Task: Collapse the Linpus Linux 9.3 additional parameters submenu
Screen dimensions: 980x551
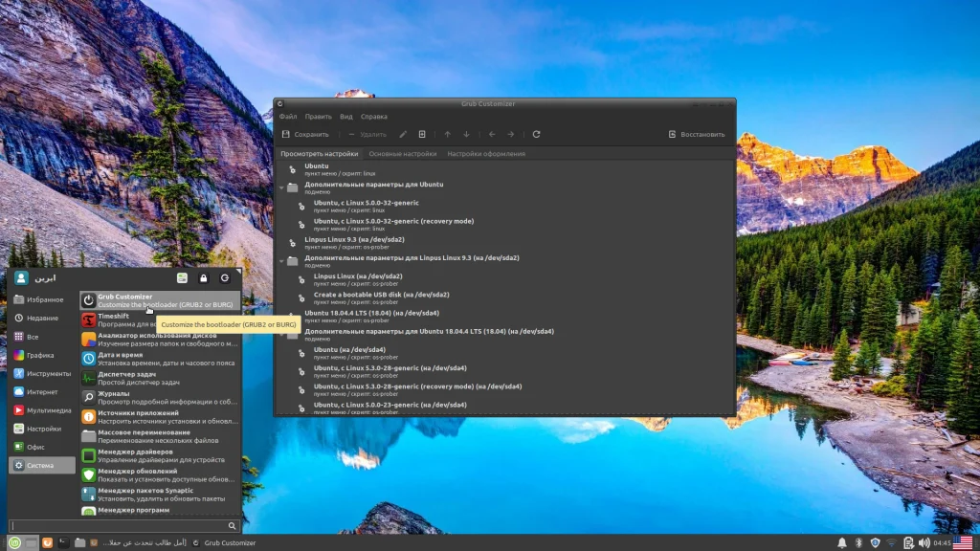Action: [281, 262]
